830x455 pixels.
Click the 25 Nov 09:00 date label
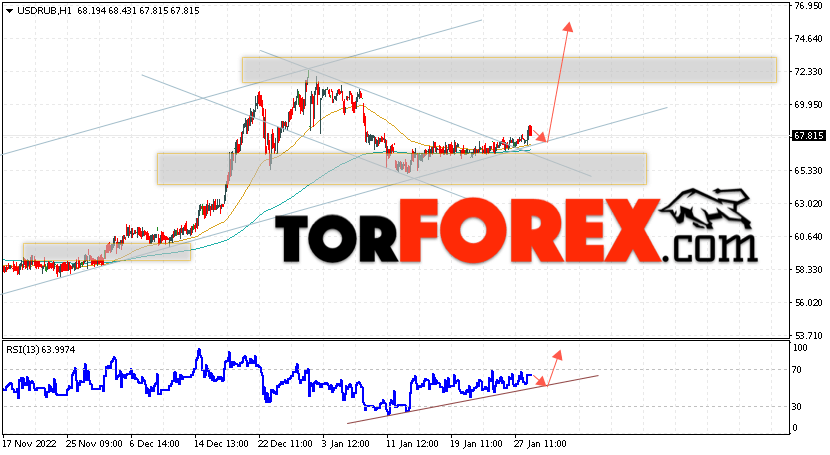(x=94, y=443)
